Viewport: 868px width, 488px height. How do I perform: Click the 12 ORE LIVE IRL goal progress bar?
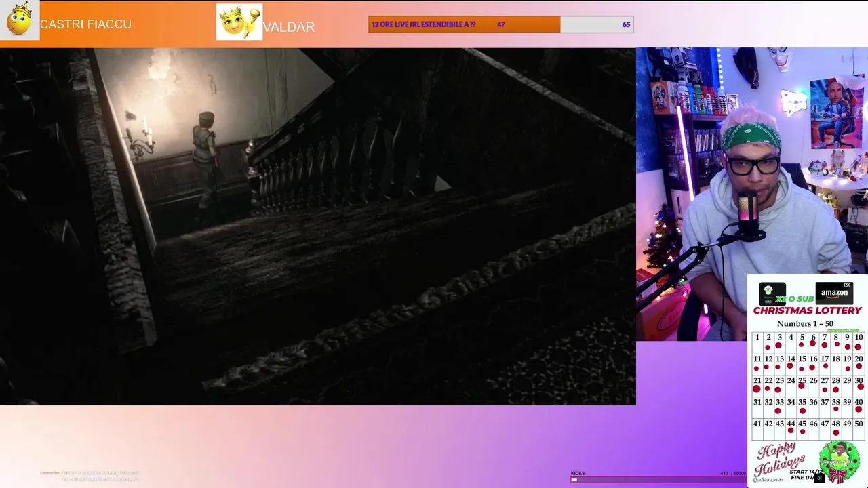[500, 24]
